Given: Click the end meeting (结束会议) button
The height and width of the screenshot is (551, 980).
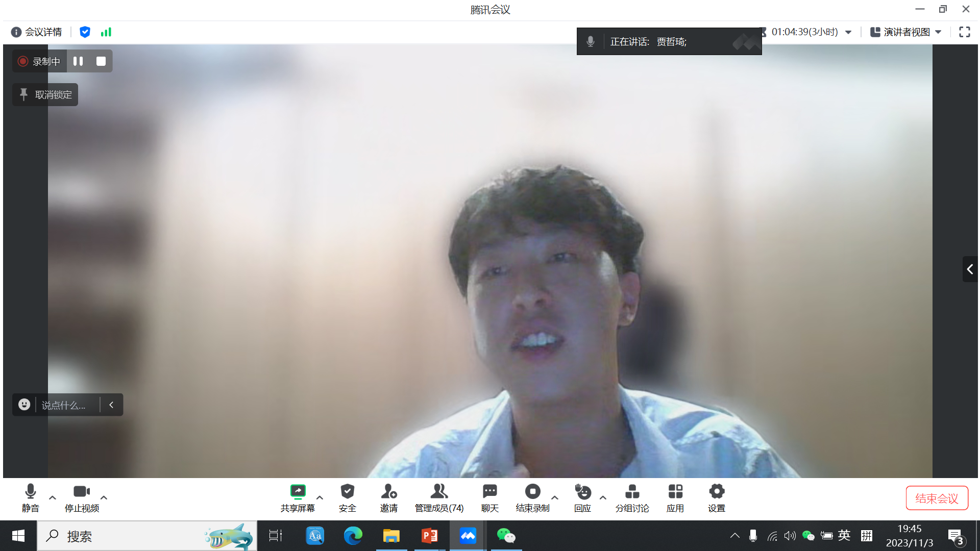Looking at the screenshot, I should pos(937,498).
